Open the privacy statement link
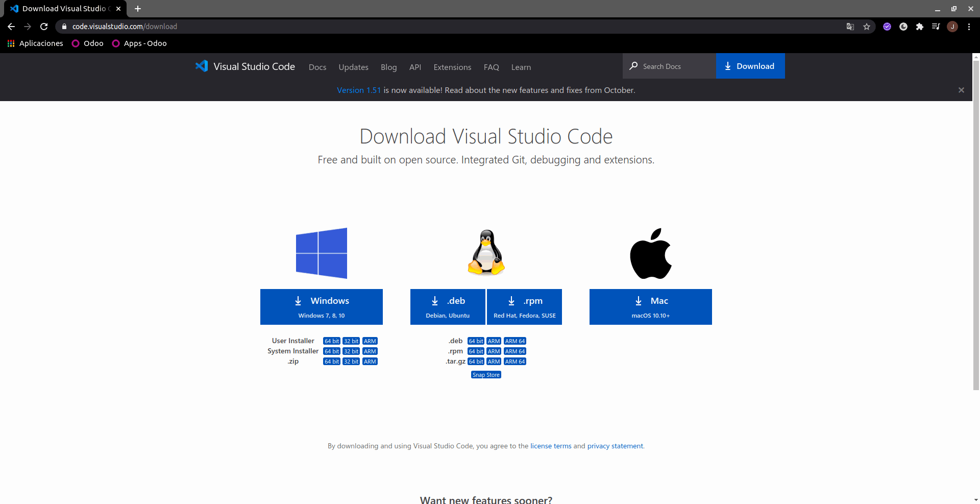This screenshot has width=980, height=504. (615, 446)
